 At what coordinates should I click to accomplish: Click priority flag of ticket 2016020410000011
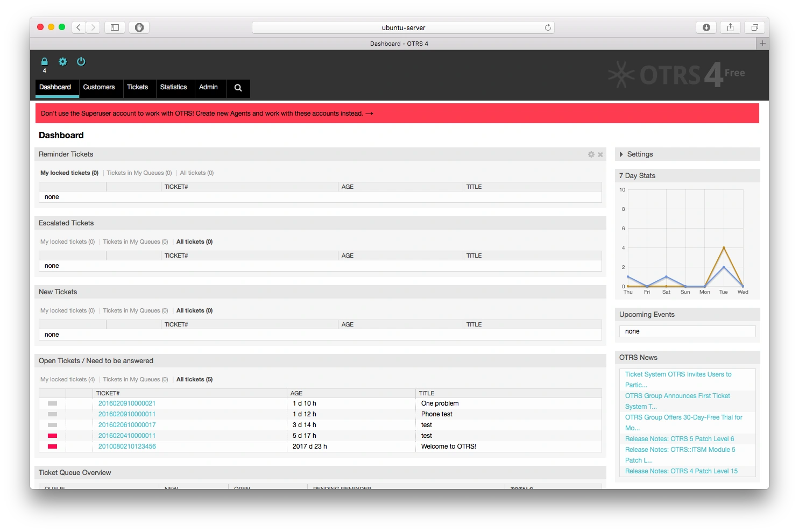tap(52, 436)
